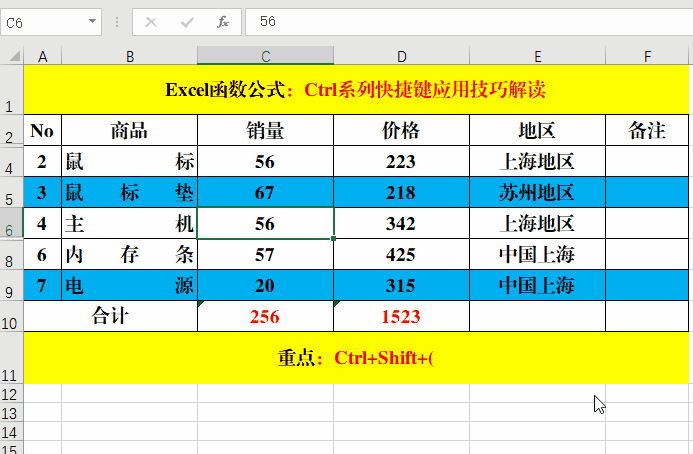693x454 pixels.
Task: Click the 鼠标垫 product cell
Action: 129,192
